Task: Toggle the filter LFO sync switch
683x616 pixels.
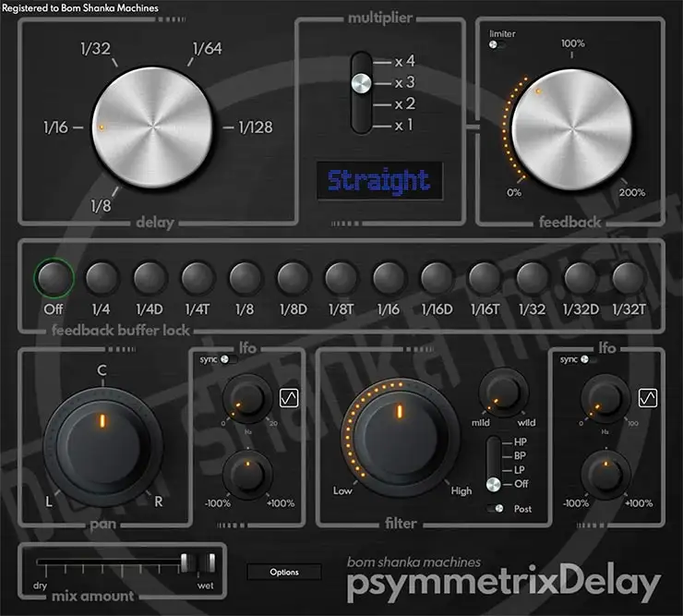Action: (x=589, y=359)
